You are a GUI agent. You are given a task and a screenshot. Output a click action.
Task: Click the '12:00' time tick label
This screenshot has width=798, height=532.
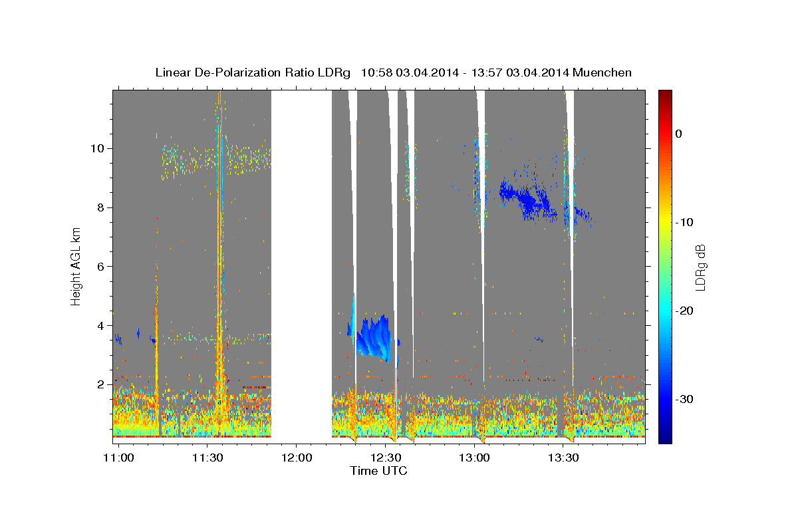tap(297, 458)
